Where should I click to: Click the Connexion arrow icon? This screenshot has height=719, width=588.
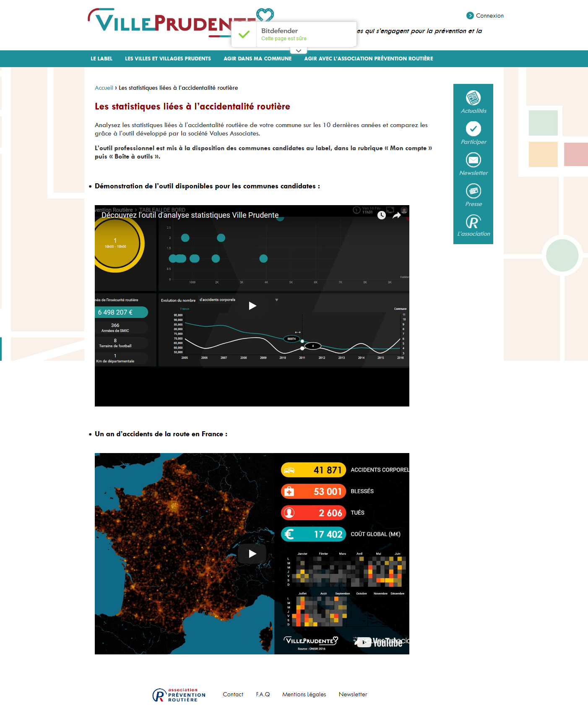pos(470,16)
